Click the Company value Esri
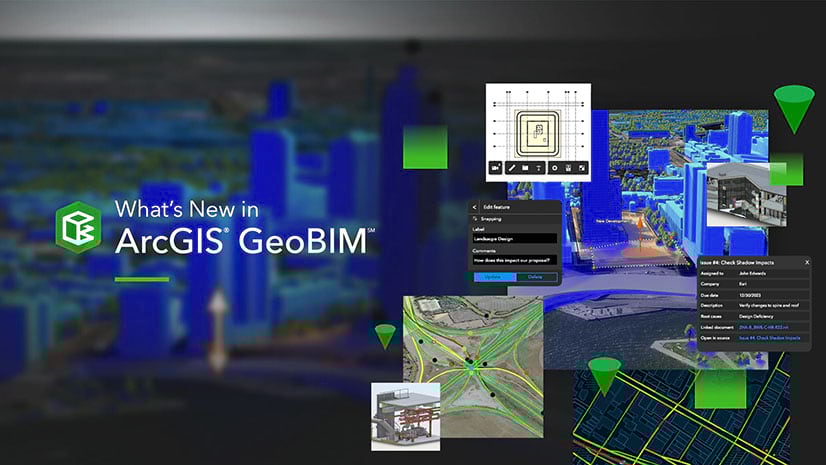This screenshot has height=465, width=826. (x=742, y=284)
